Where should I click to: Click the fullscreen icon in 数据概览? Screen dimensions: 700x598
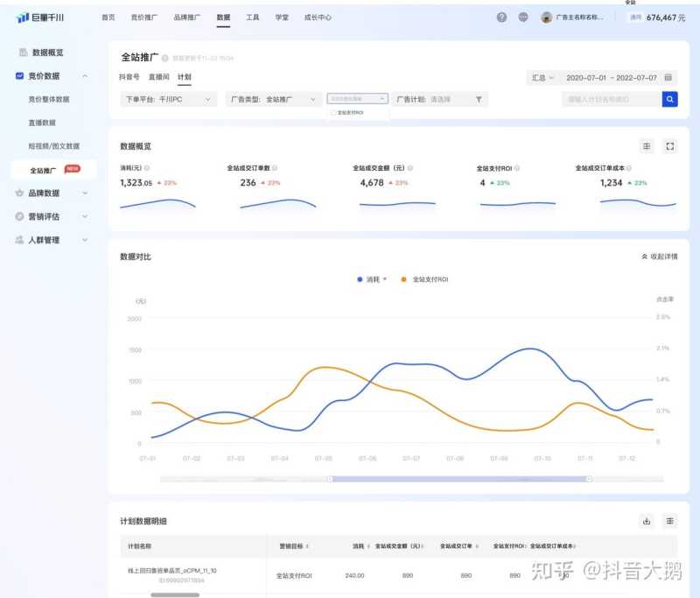[670, 146]
